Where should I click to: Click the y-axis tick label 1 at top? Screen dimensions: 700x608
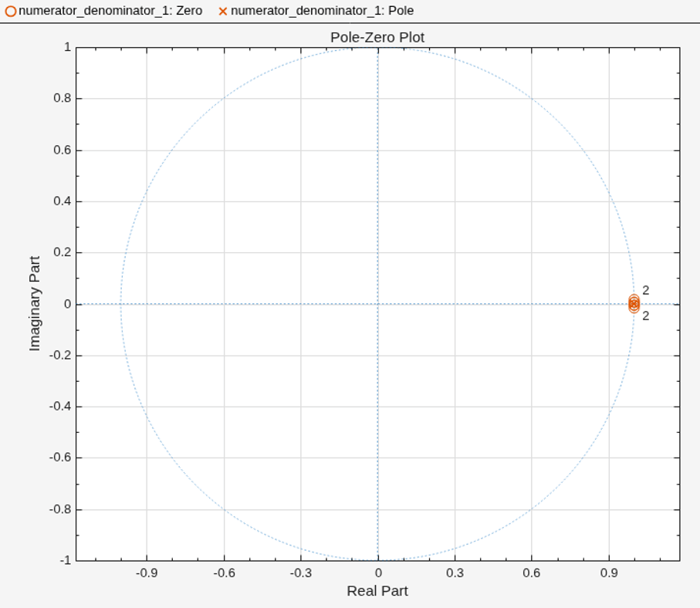point(67,47)
